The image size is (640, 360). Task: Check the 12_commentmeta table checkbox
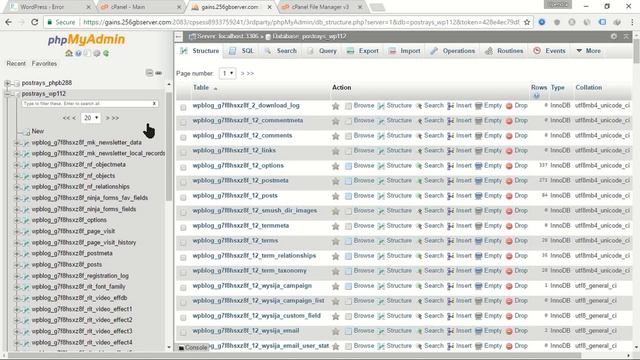tap(183, 122)
